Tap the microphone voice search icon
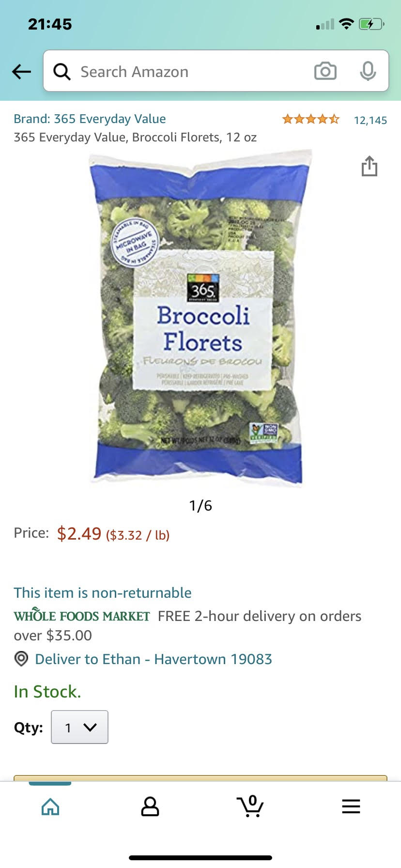This screenshot has width=401, height=868. [368, 71]
